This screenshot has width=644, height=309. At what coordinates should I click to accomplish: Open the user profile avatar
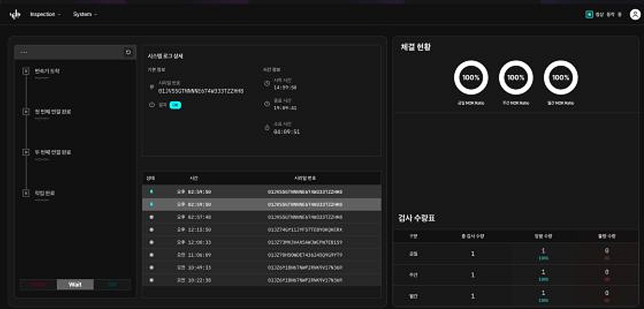tap(635, 15)
